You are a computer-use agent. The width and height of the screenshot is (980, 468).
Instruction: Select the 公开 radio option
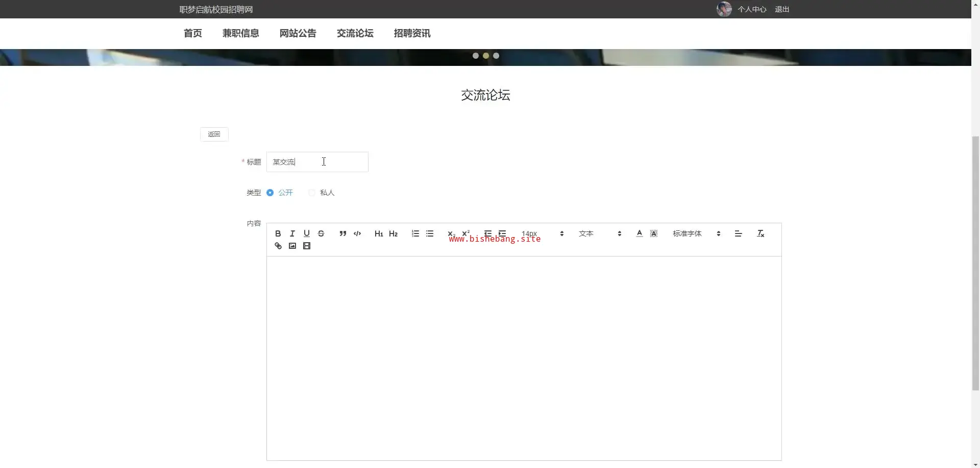point(270,193)
